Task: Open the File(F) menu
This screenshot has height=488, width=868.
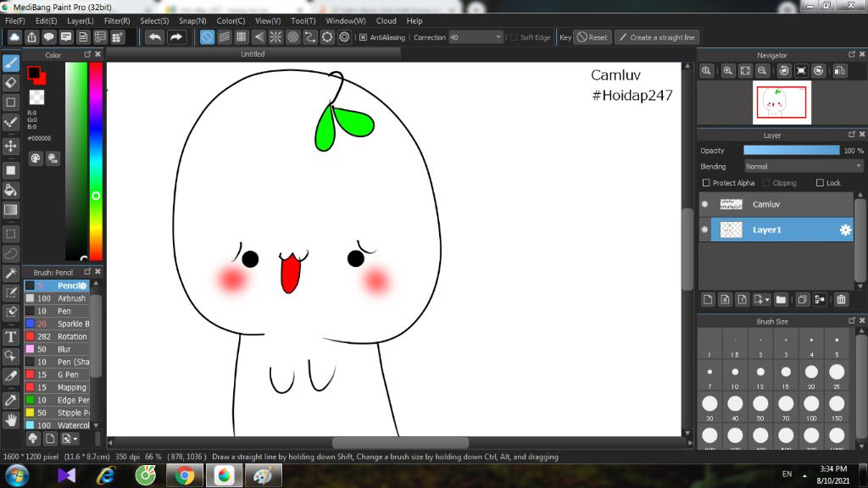Action: coord(15,21)
